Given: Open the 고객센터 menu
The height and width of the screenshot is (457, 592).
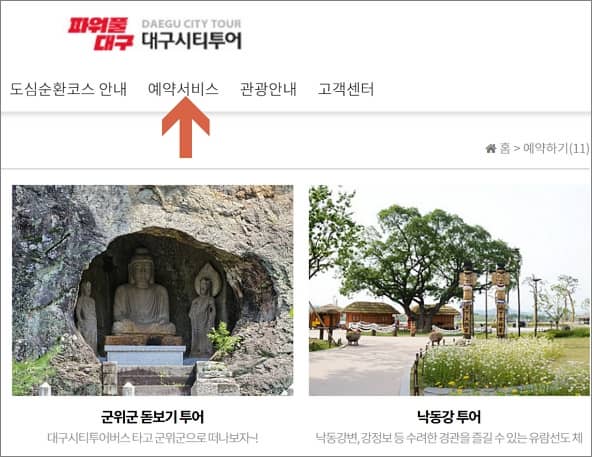Looking at the screenshot, I should (x=346, y=89).
